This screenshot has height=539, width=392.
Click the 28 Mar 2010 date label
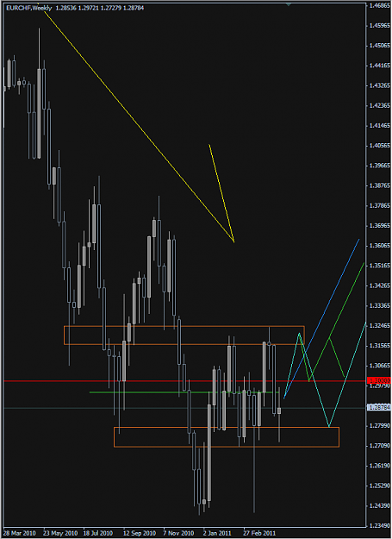pyautogui.click(x=20, y=533)
